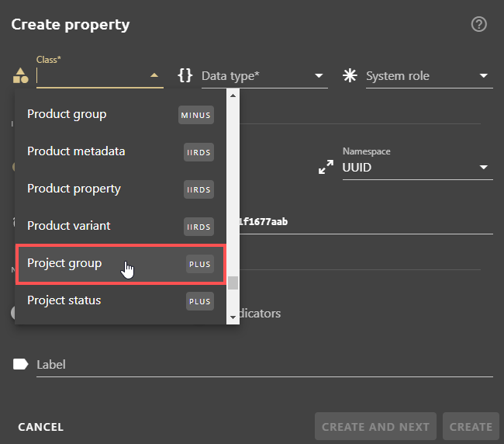Open the help question mark icon

pos(478,25)
